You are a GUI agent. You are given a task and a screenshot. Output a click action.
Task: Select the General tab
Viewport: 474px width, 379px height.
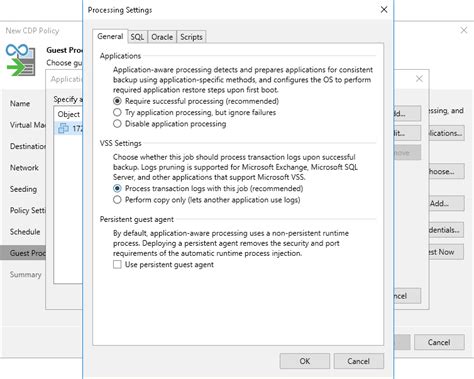110,36
